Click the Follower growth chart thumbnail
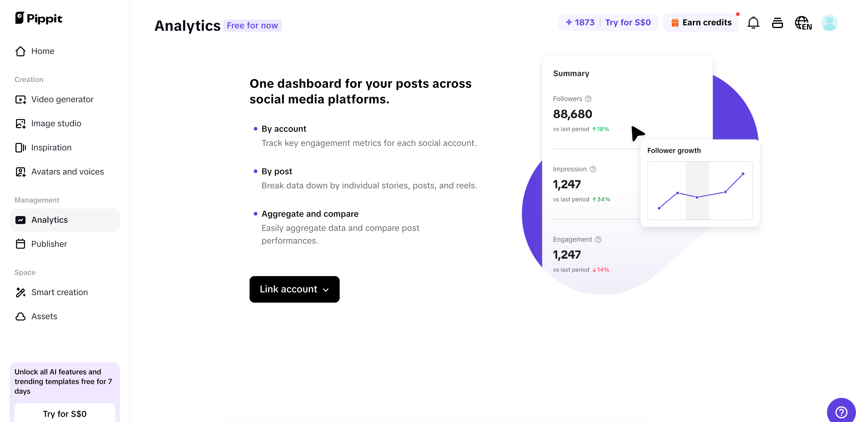 (700, 191)
